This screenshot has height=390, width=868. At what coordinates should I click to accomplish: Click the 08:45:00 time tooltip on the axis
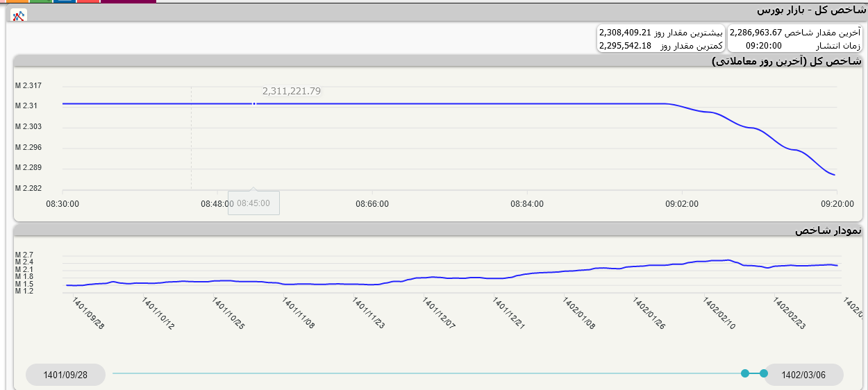pyautogui.click(x=253, y=203)
